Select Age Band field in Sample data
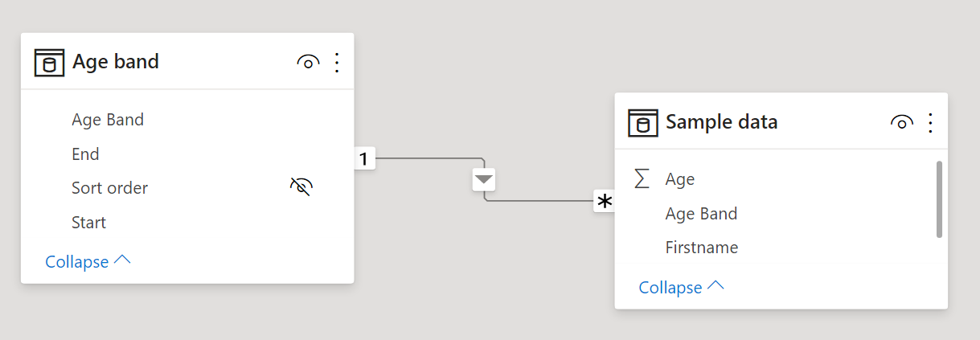Screen dimensions: 980x340 (x=701, y=213)
